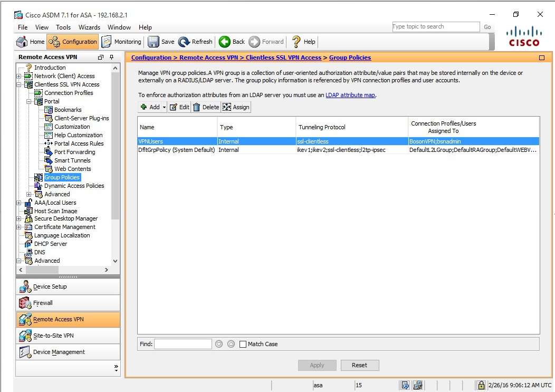Screen dimensions: 555x392
Task: Find previous match up arrow icon
Action: pyautogui.click(x=231, y=344)
